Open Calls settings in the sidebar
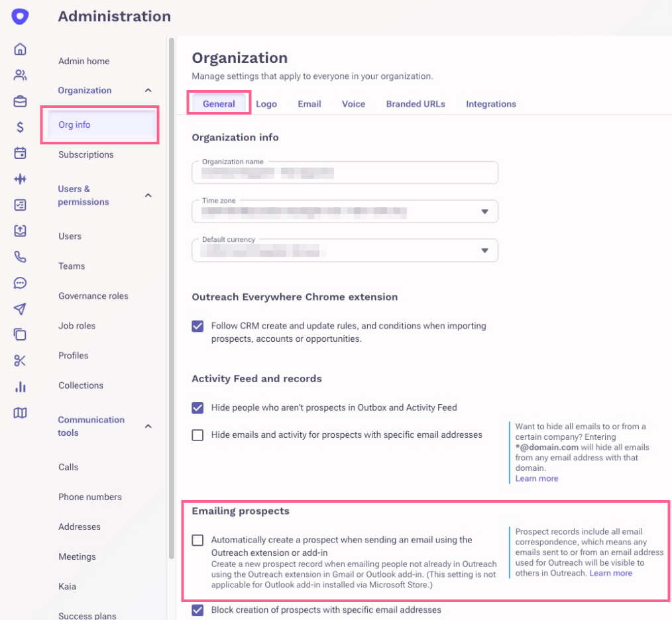Screen dimensions: 672x620 click(x=68, y=467)
